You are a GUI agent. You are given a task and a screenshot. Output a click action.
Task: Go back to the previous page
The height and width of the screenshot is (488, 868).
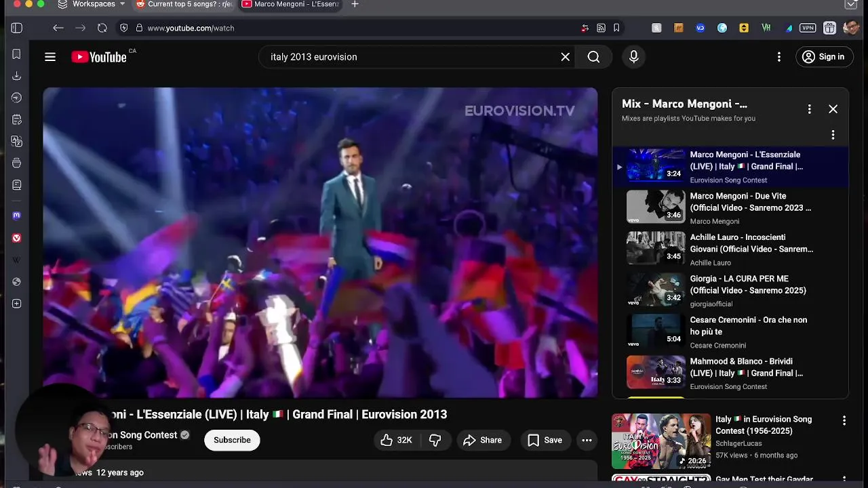coord(58,28)
